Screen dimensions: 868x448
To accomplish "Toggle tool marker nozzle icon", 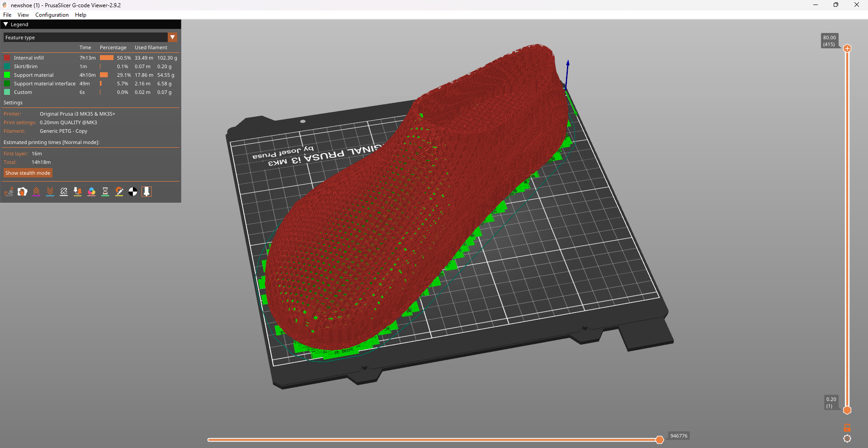I will (146, 192).
